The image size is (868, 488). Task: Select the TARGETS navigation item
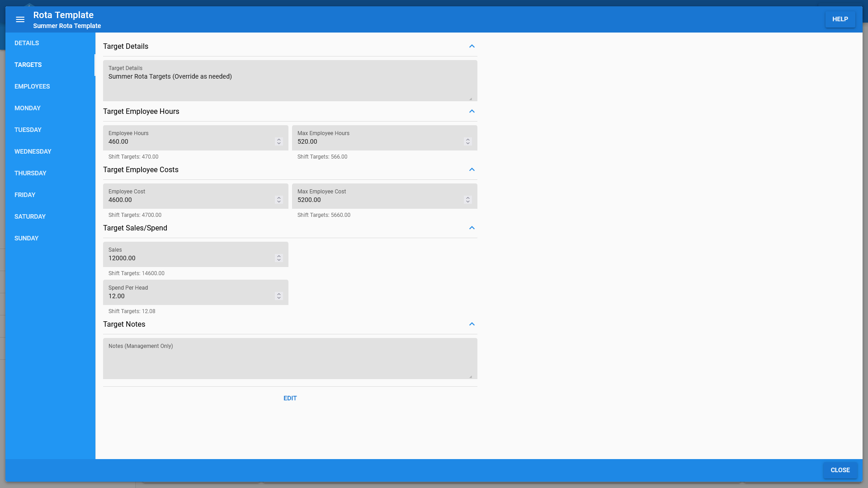28,64
